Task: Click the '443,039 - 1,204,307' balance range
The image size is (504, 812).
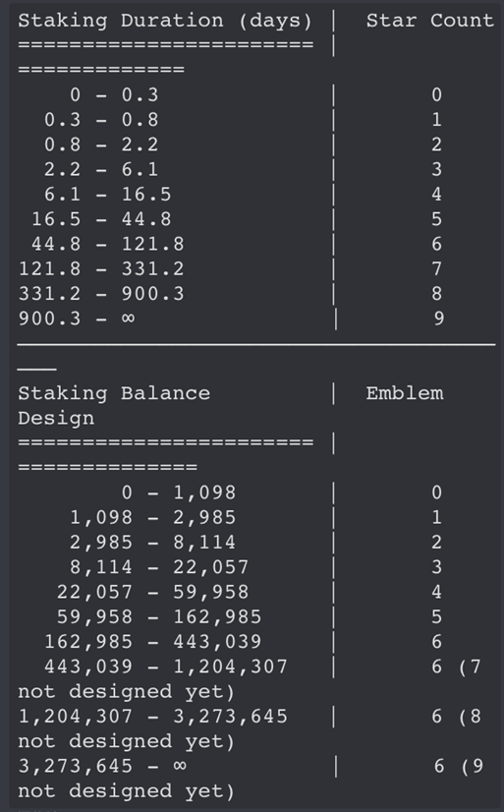Action: (166, 667)
